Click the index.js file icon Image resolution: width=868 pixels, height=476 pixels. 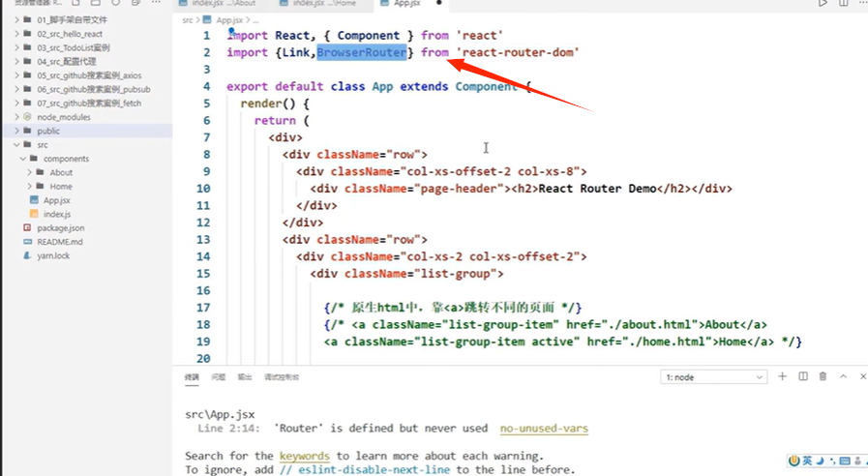34,214
